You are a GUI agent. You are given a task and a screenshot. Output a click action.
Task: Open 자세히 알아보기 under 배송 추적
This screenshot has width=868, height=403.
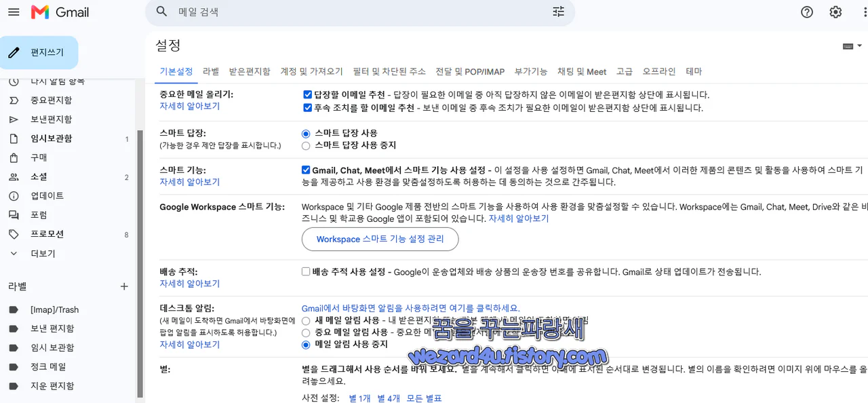coord(190,284)
